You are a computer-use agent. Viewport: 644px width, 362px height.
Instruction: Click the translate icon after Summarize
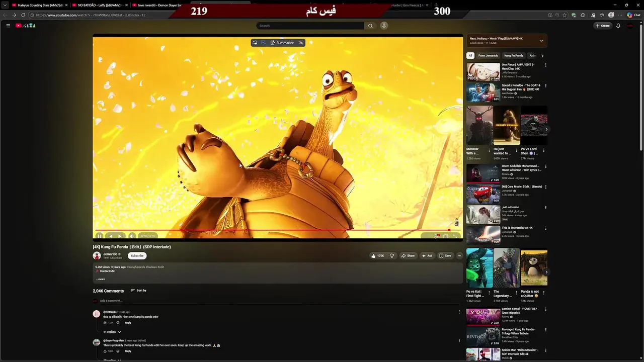click(x=301, y=43)
